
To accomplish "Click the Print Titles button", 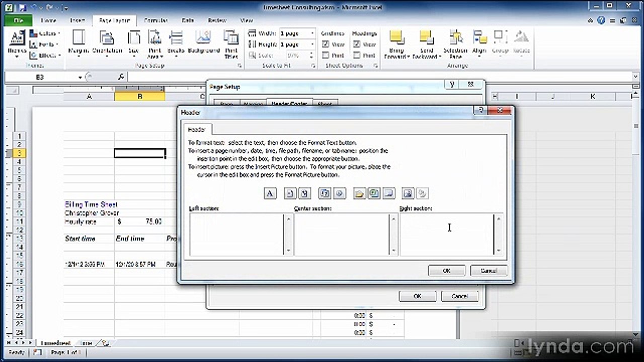I will (231, 44).
